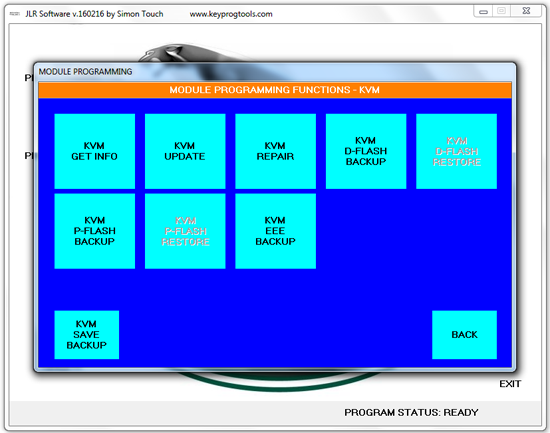550x433 pixels.
Task: Minimize the JLR Software window
Action: (483, 12)
